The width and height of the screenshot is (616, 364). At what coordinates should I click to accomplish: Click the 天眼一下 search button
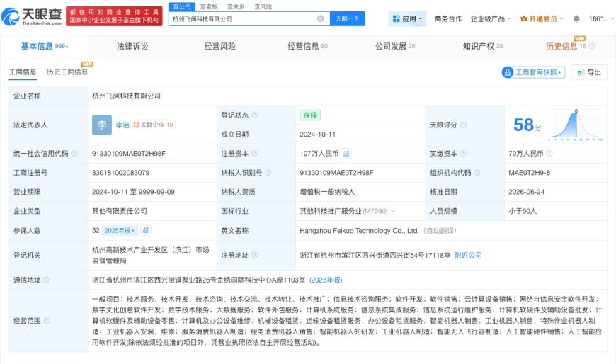point(347,18)
